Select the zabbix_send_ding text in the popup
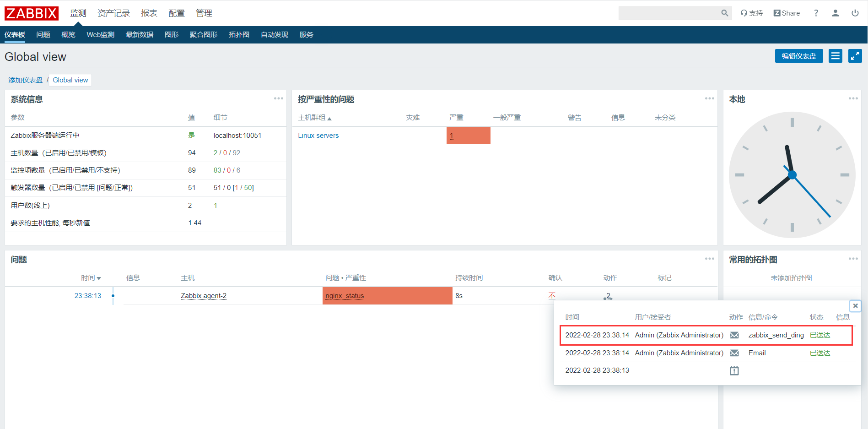Viewport: 868px width, 429px height. tap(776, 335)
